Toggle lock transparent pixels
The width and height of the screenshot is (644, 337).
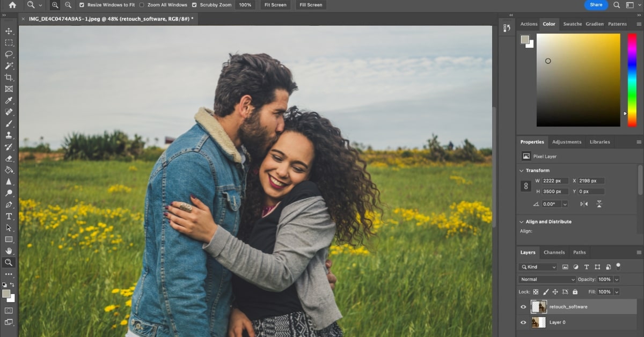[x=536, y=292]
